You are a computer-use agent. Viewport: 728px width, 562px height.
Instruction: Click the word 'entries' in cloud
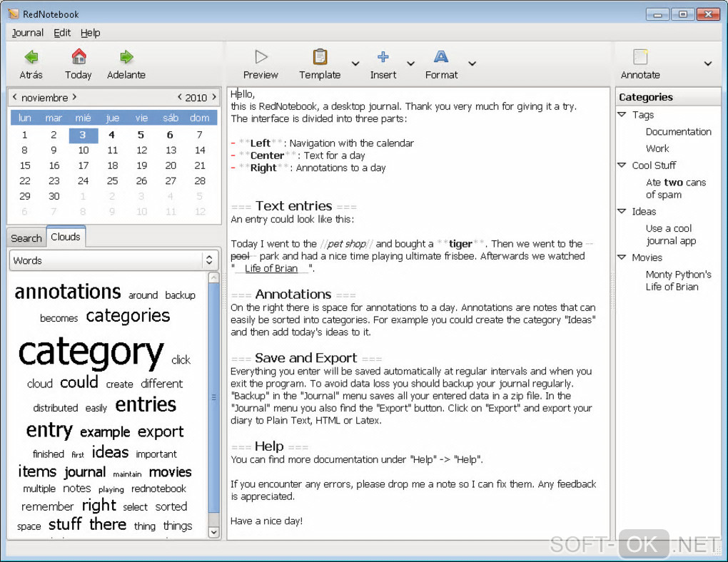[146, 404]
